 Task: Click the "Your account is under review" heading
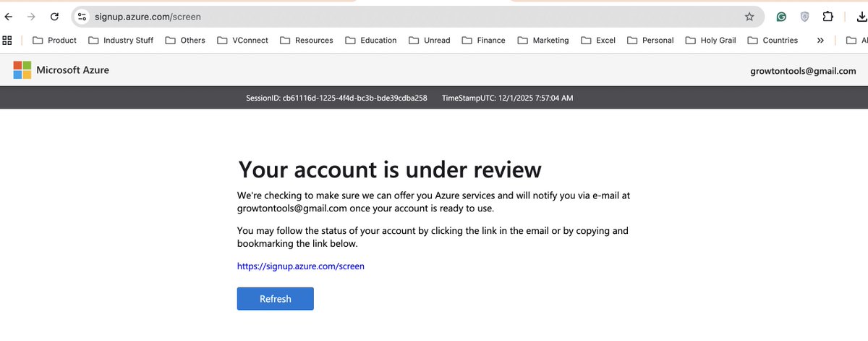[x=390, y=169]
